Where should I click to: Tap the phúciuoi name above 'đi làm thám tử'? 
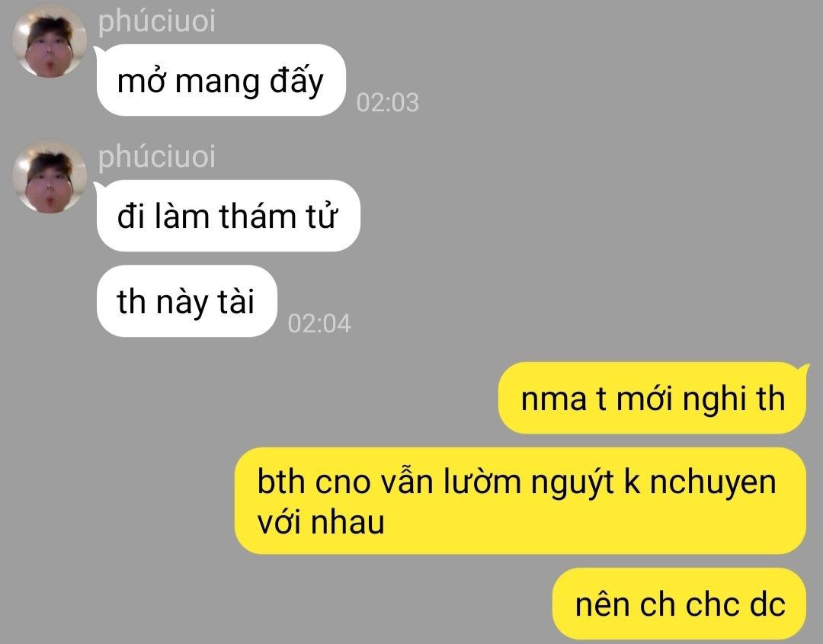click(156, 158)
